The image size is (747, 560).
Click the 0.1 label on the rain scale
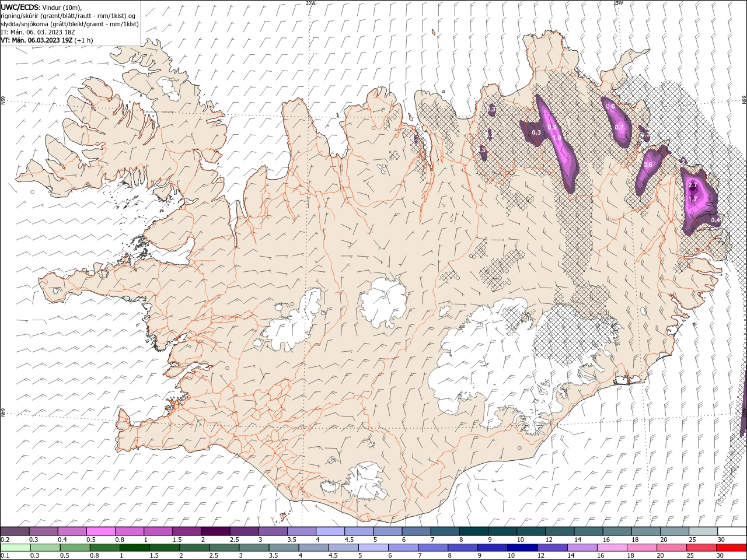click(x=5, y=556)
